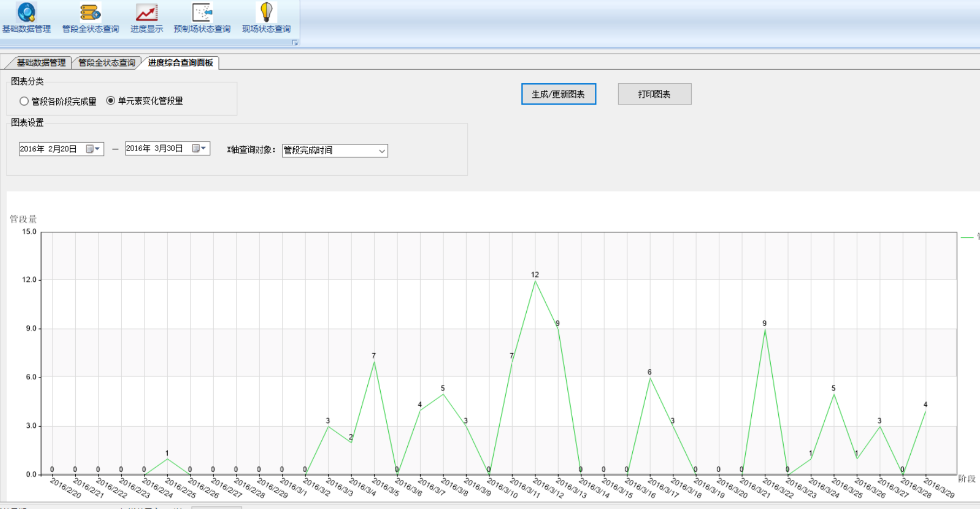Open the 预制场状态查询 toolbar icon
The width and height of the screenshot is (980, 509).
click(x=202, y=18)
